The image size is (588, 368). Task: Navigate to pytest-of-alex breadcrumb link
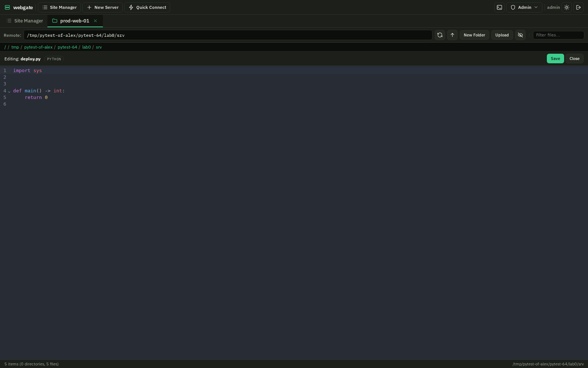[x=38, y=47]
